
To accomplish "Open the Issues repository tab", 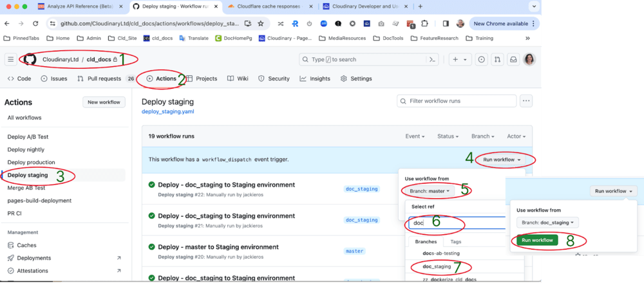I will click(54, 79).
